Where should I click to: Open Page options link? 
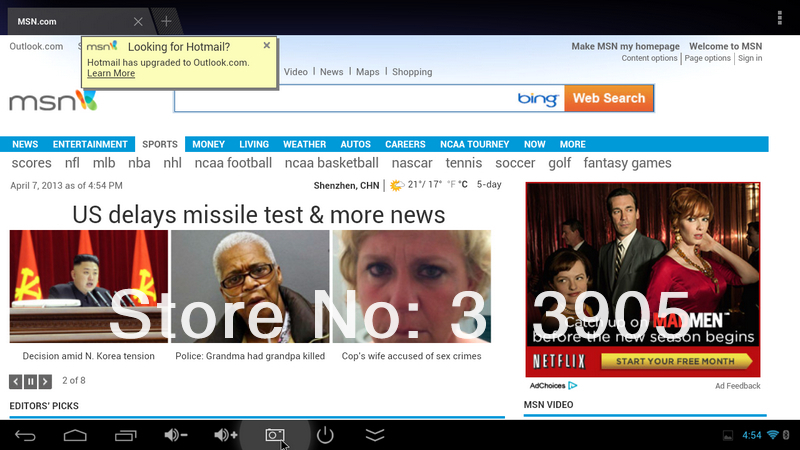pyautogui.click(x=707, y=58)
